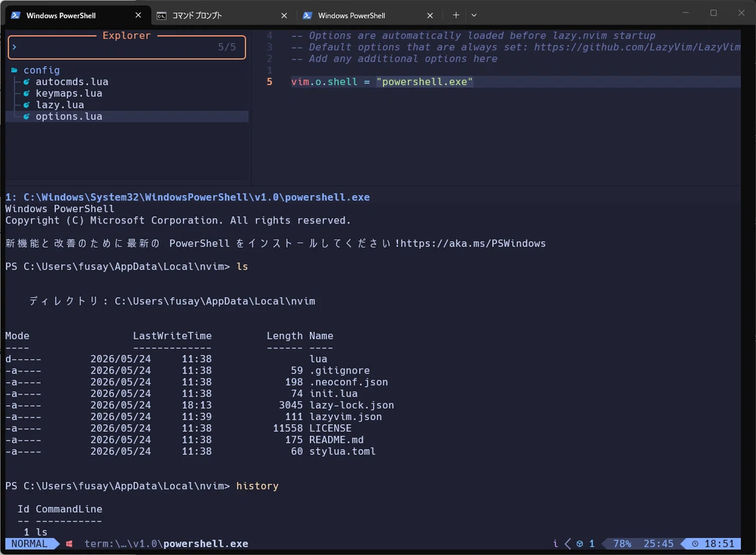Click the info 'i' icon in the statusline
This screenshot has height=555, width=756.
(556, 544)
